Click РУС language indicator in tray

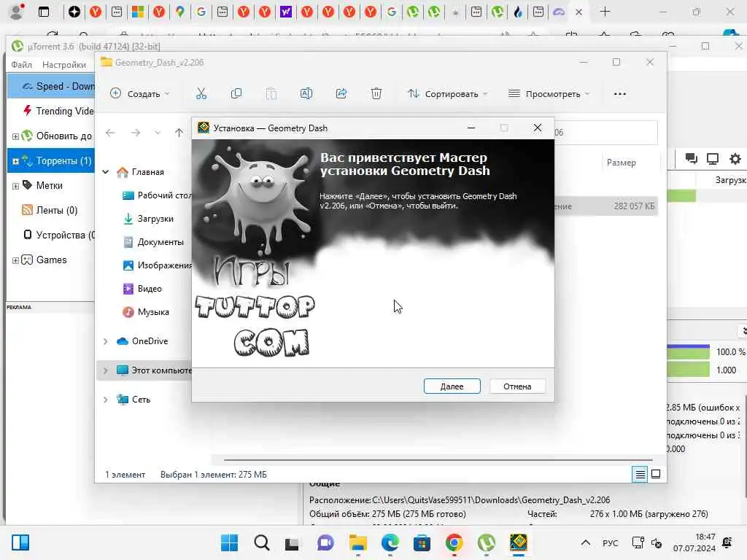(610, 542)
